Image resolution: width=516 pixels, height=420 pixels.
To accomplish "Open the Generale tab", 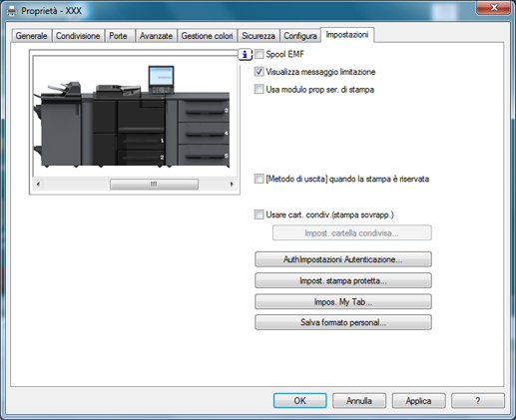I will [31, 36].
